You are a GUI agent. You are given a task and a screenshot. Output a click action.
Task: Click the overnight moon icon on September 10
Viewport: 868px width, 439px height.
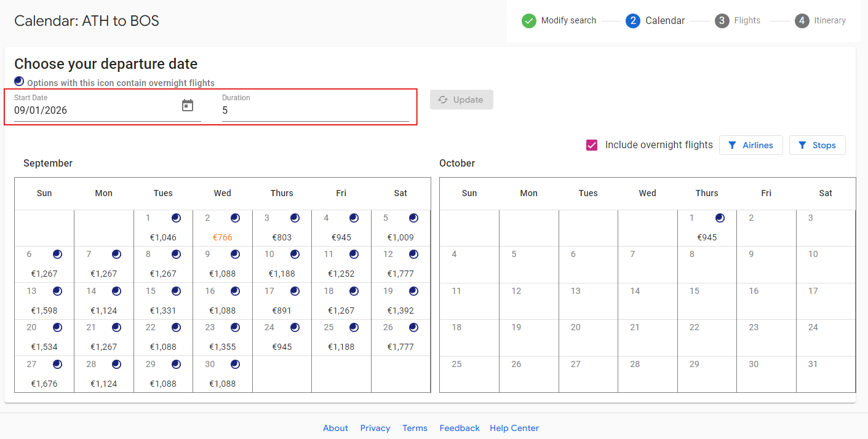click(295, 254)
